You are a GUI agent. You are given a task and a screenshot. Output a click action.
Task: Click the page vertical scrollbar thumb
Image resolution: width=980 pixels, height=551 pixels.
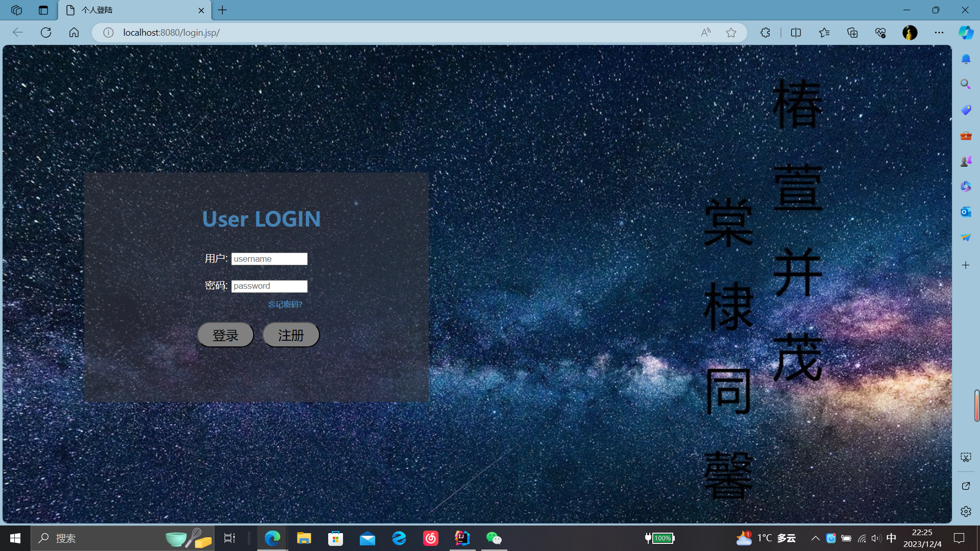[x=976, y=406]
